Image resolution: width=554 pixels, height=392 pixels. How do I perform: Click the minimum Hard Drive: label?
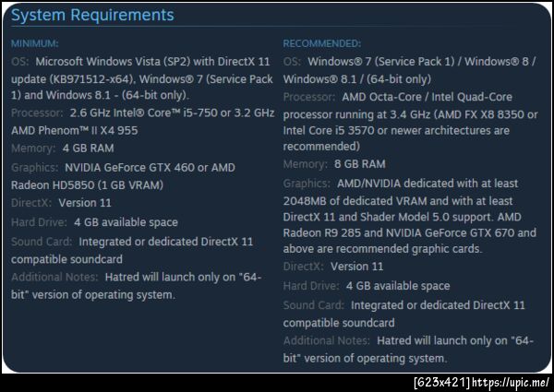[x=39, y=222]
